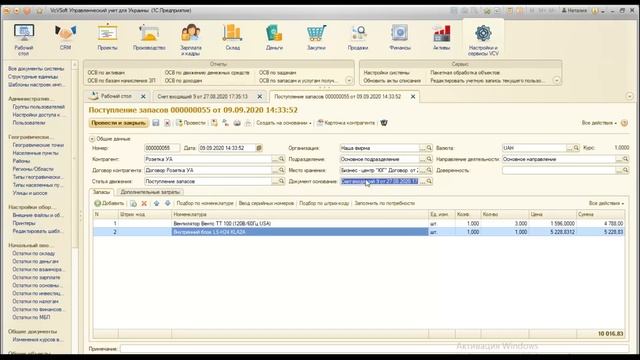Click the ellipsis selector of Документ основание field
Viewport: 640px width, 360px height.
(422, 181)
